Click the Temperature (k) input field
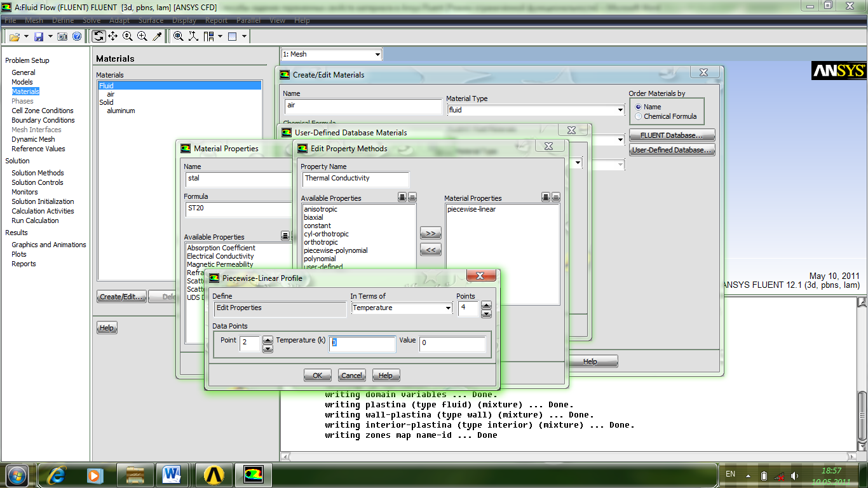Image resolution: width=868 pixels, height=488 pixels. [x=362, y=344]
